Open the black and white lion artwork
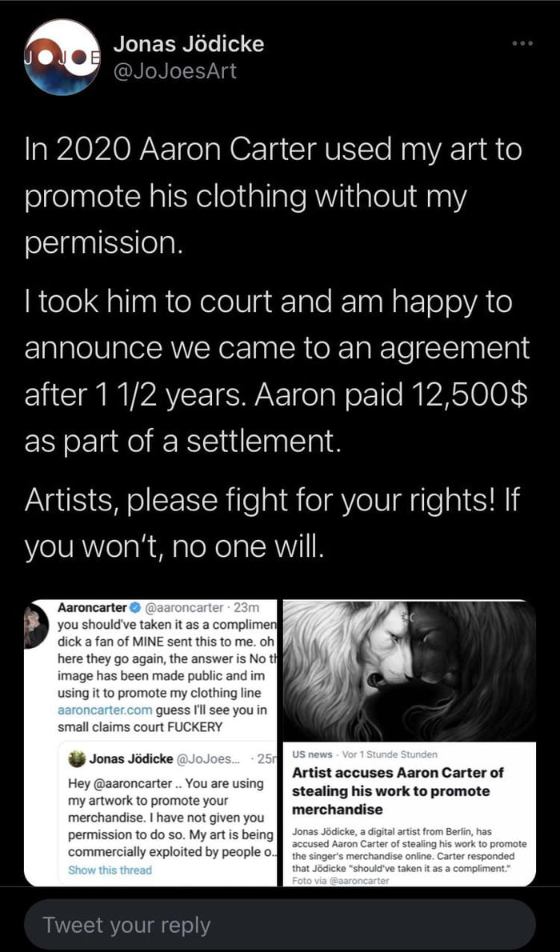This screenshot has height=952, width=560. [x=410, y=670]
